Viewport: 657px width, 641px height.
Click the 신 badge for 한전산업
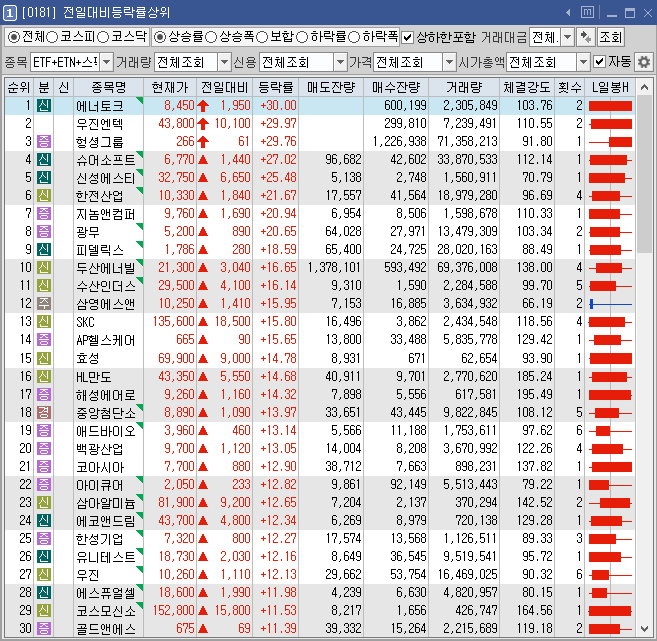point(44,196)
